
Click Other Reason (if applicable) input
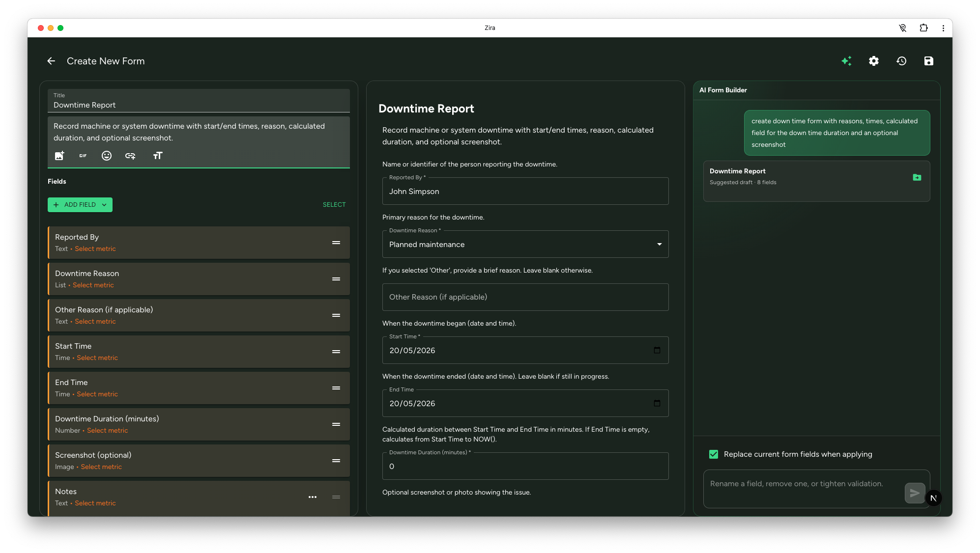[525, 297]
